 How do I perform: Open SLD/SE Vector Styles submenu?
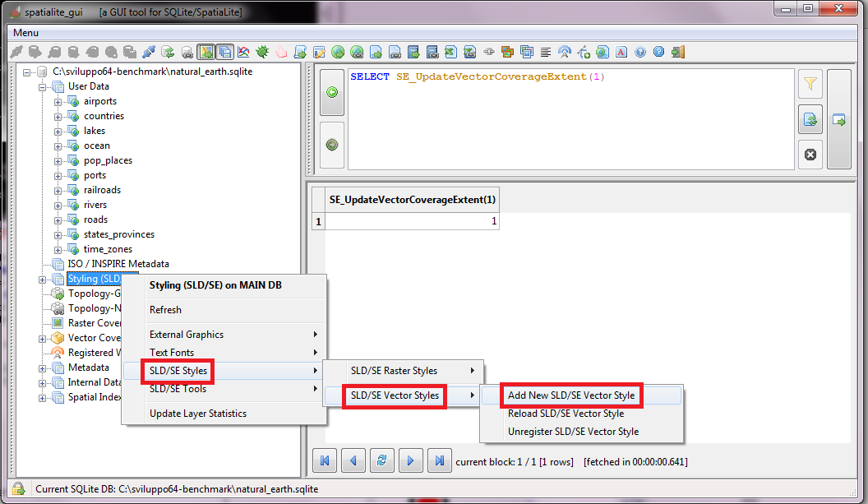click(403, 395)
